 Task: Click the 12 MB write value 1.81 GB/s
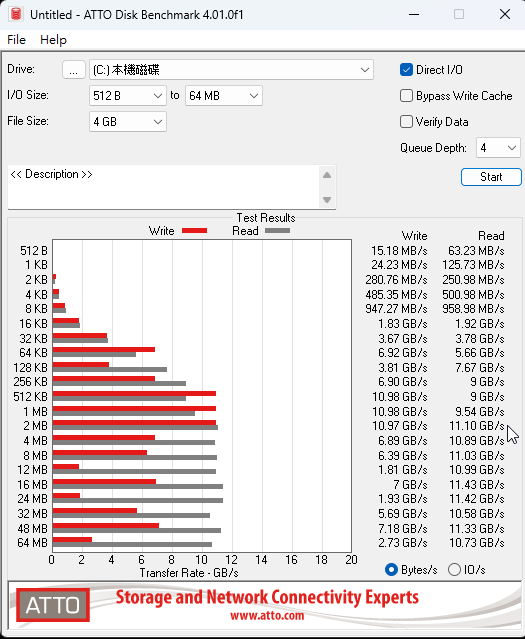point(403,470)
